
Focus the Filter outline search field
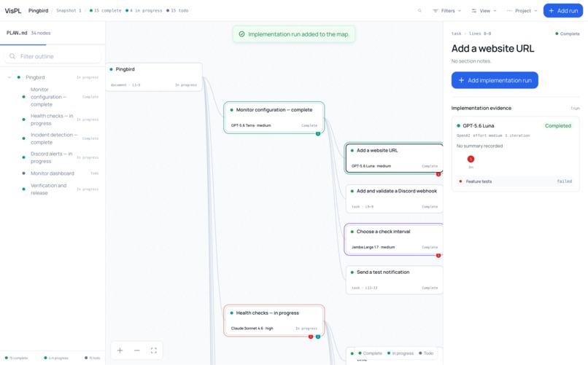click(53, 56)
